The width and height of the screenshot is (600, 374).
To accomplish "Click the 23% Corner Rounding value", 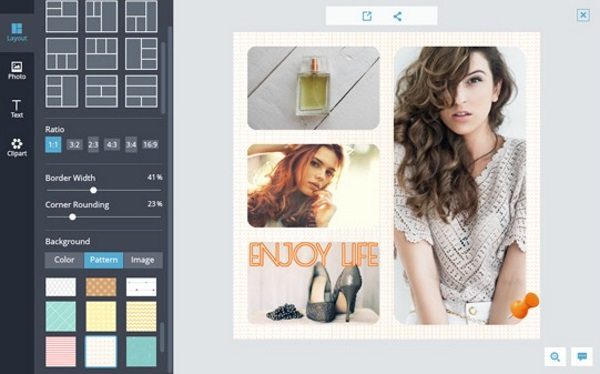I will coord(155,204).
